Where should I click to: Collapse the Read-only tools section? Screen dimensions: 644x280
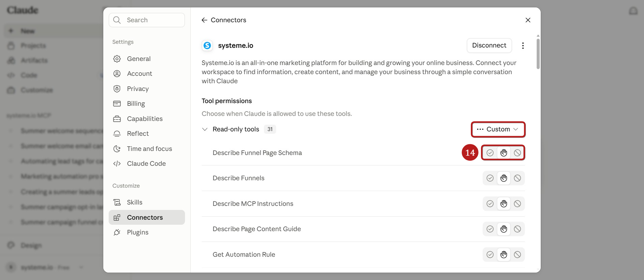(205, 129)
